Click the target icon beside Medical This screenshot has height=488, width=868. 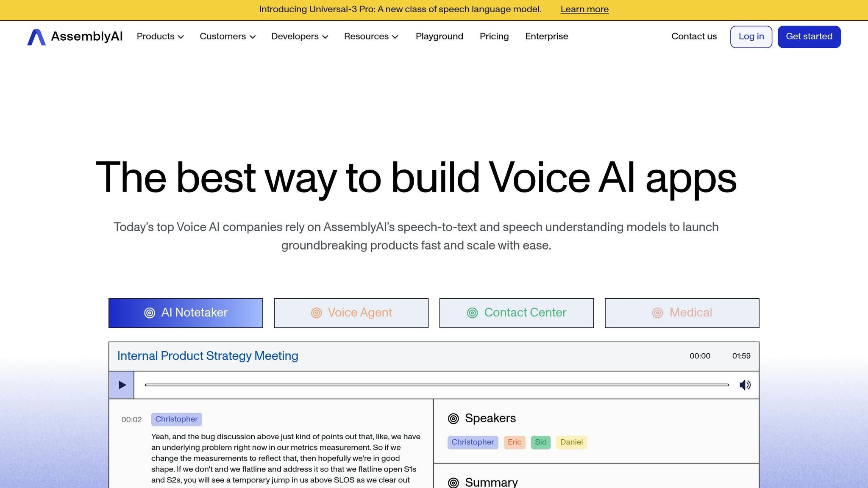point(657,313)
